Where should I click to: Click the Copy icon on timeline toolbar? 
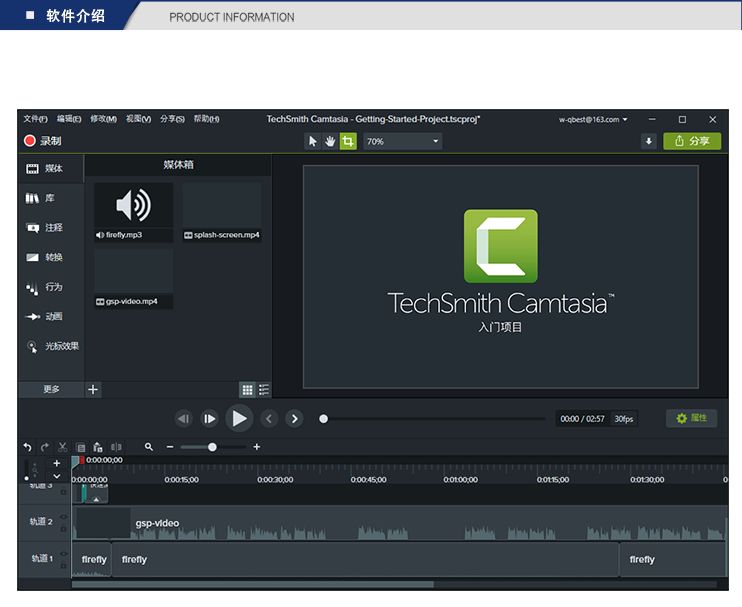pos(81,448)
